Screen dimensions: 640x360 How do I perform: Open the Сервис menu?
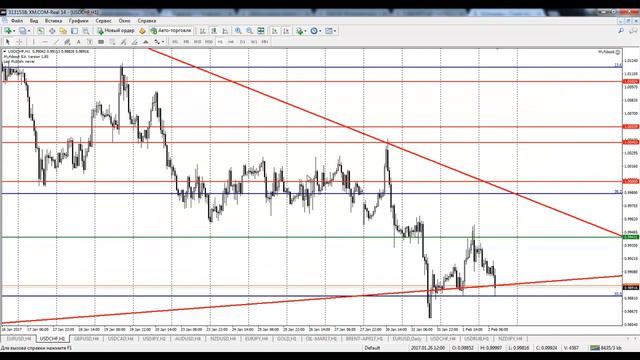click(x=103, y=20)
